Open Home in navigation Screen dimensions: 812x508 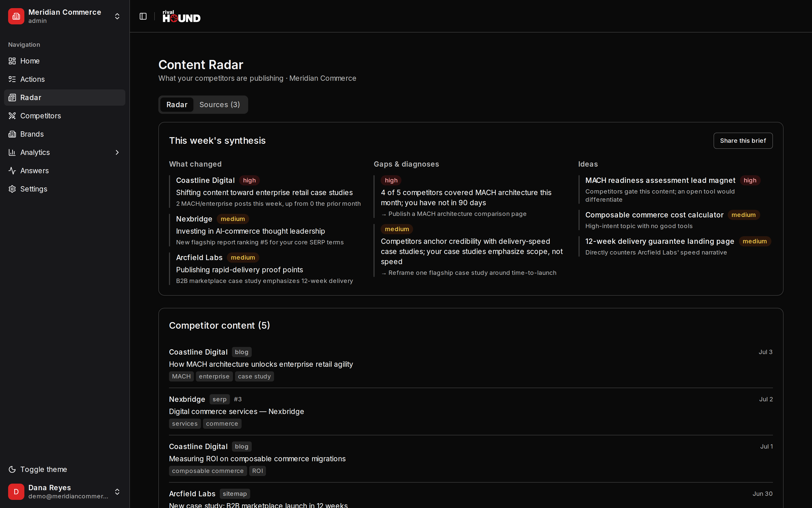(64, 61)
